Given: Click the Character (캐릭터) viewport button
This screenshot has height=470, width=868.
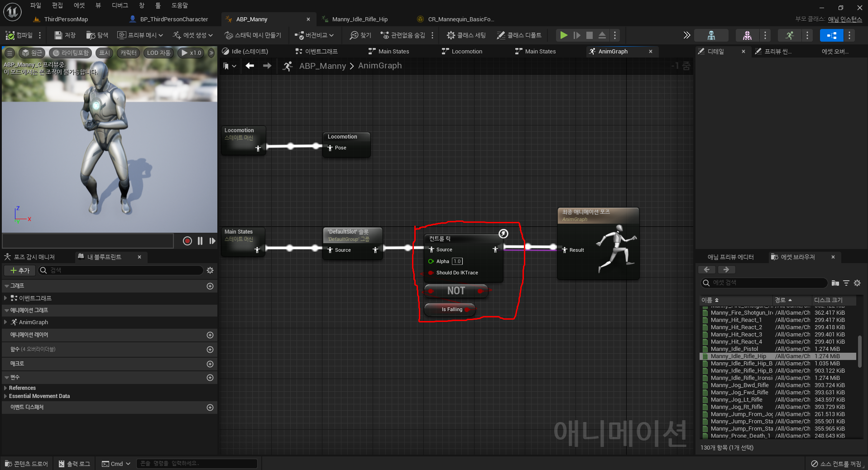Looking at the screenshot, I should (129, 53).
